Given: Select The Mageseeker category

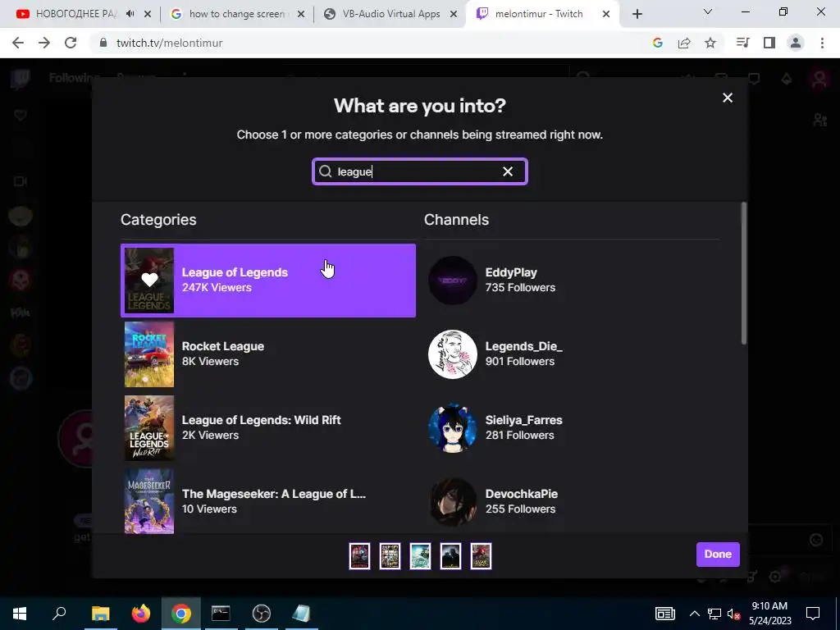Looking at the screenshot, I should pyautogui.click(x=268, y=501).
